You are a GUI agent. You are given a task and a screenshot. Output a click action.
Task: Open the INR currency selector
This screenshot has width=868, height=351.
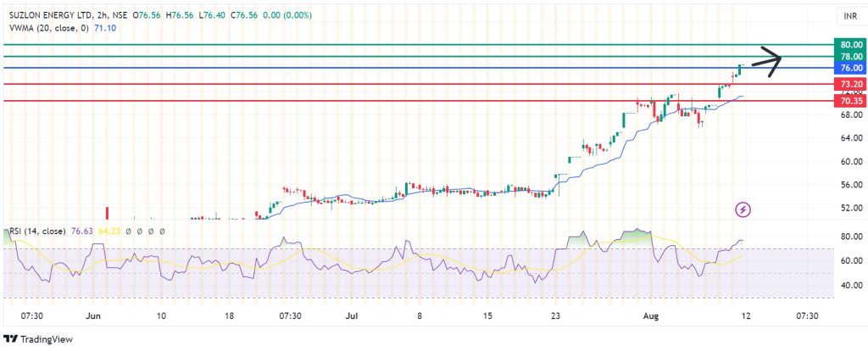[850, 18]
